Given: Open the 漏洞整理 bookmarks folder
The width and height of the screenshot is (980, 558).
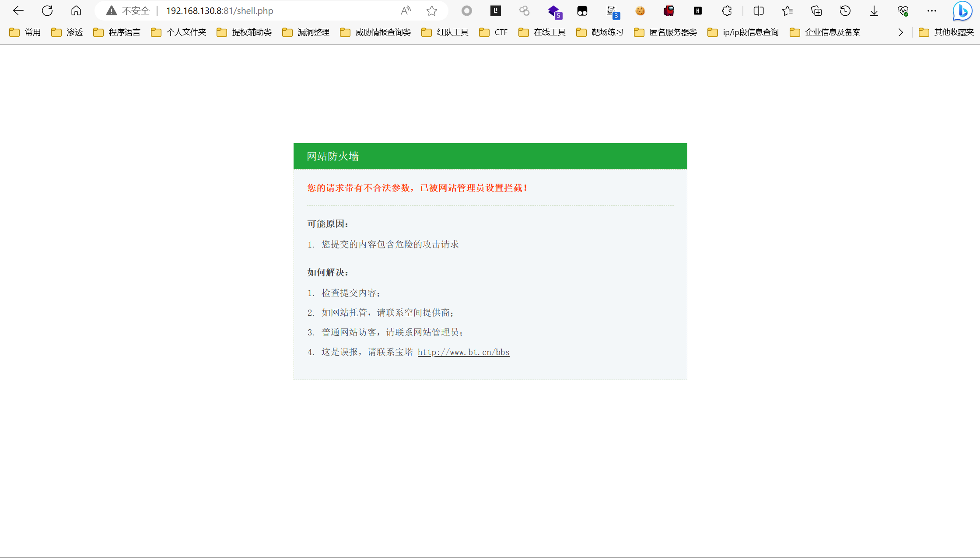Looking at the screenshot, I should pyautogui.click(x=306, y=32).
